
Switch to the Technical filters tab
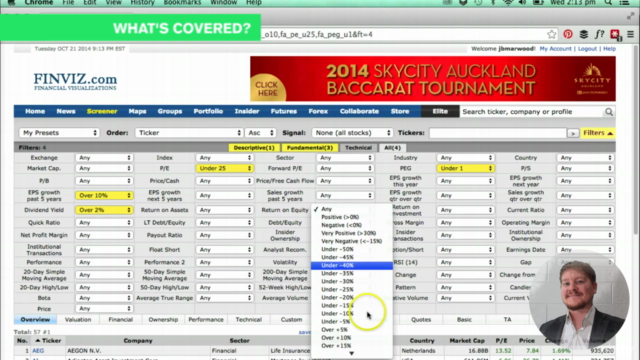(x=358, y=148)
